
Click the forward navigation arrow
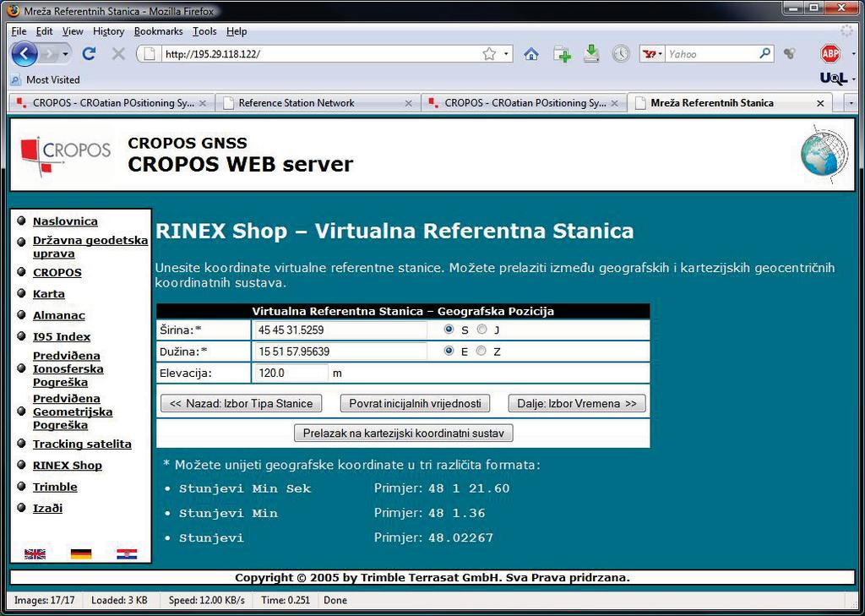[x=48, y=54]
